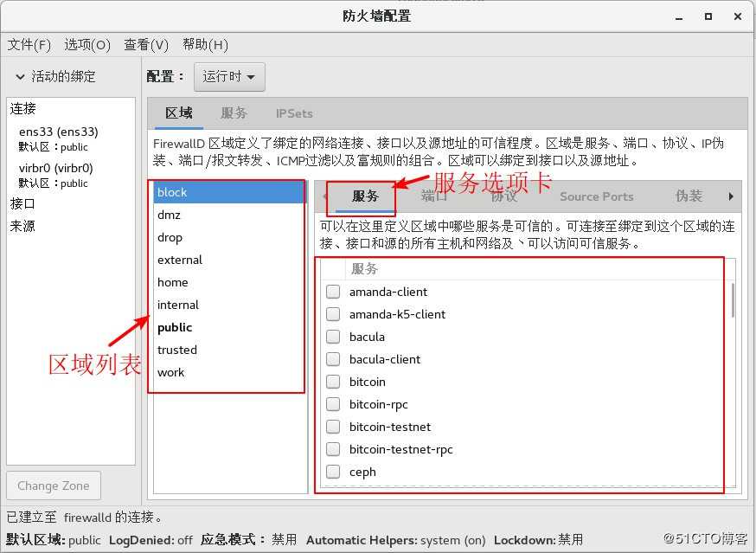This screenshot has height=553, width=756.
Task: Toggle the bitcoin-testnet-rpc service checkbox
Action: (x=333, y=449)
